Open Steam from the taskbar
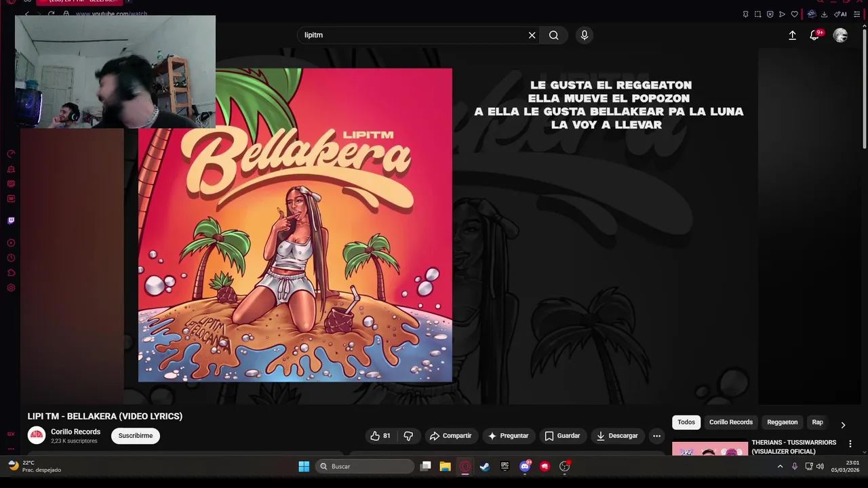This screenshot has width=868, height=488. (485, 466)
